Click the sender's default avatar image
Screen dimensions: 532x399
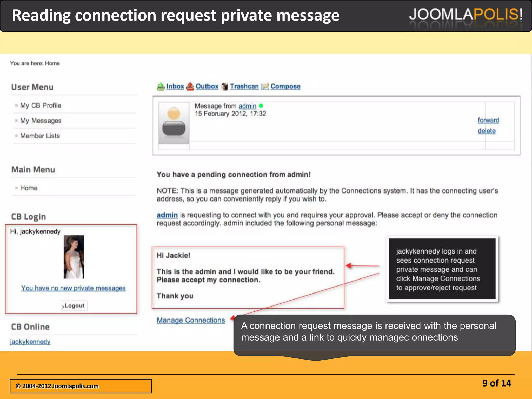(174, 123)
